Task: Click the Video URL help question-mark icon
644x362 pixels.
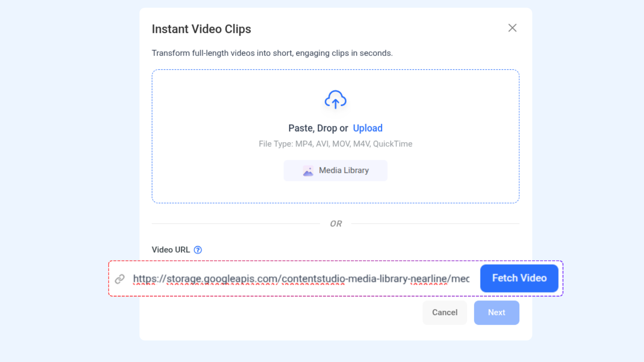Action: [x=198, y=250]
